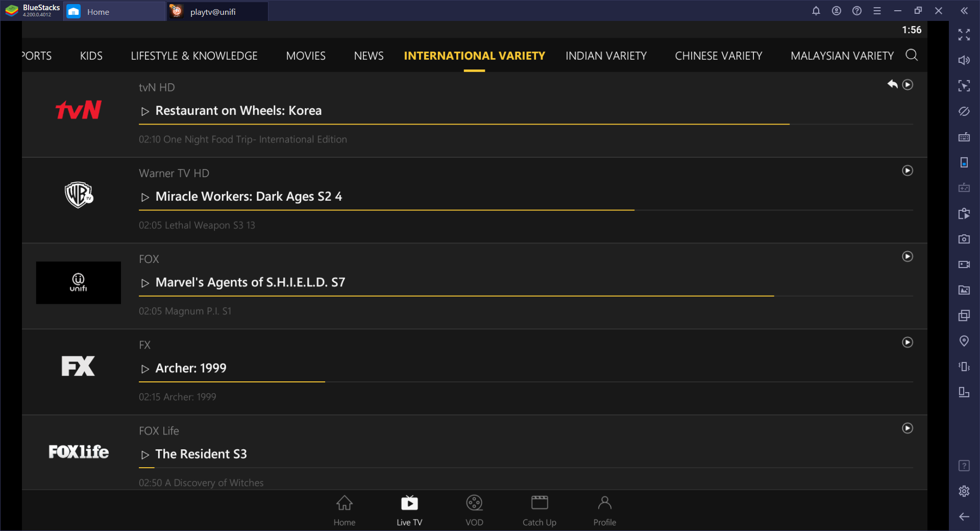980x531 pixels.
Task: Switch to the MALAYSIAN VARIETY tab
Action: tap(842, 56)
